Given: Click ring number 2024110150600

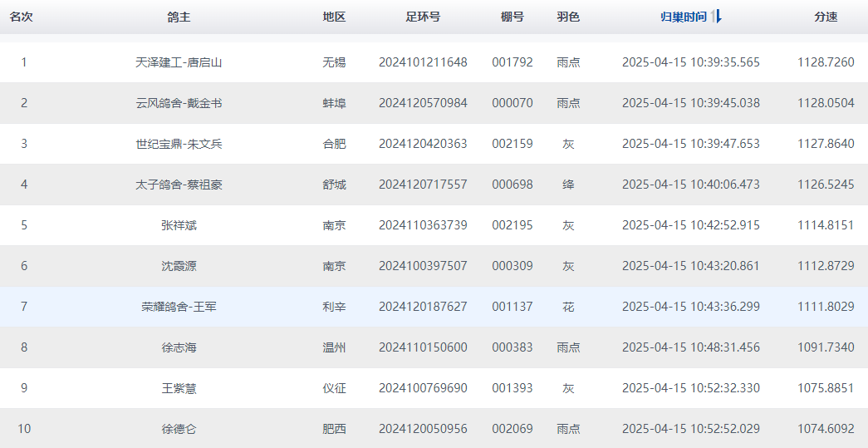Looking at the screenshot, I should coord(423,347).
